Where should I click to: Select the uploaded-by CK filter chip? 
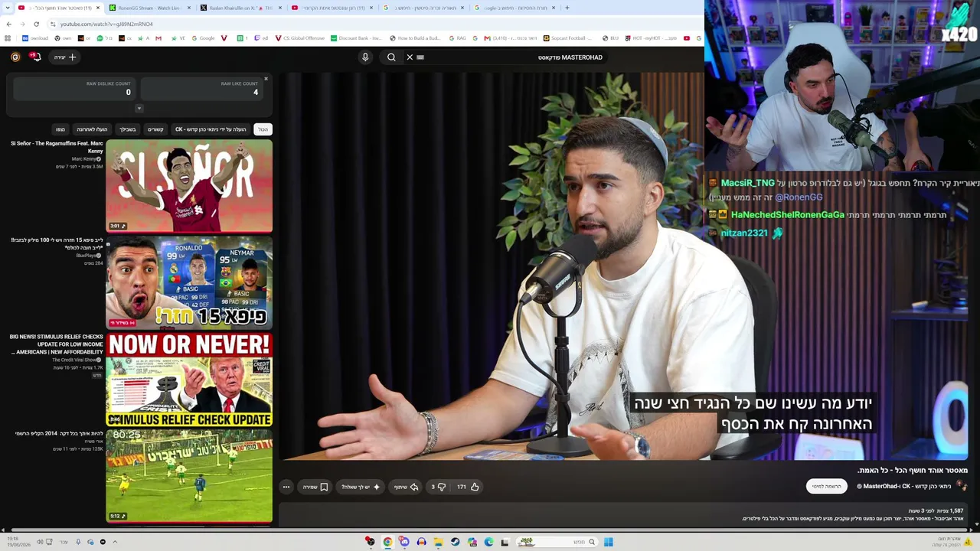tap(211, 129)
